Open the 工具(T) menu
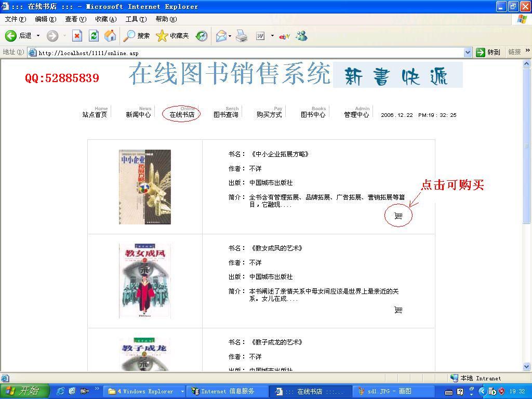Viewport: 532px width, 399px height. [x=136, y=19]
